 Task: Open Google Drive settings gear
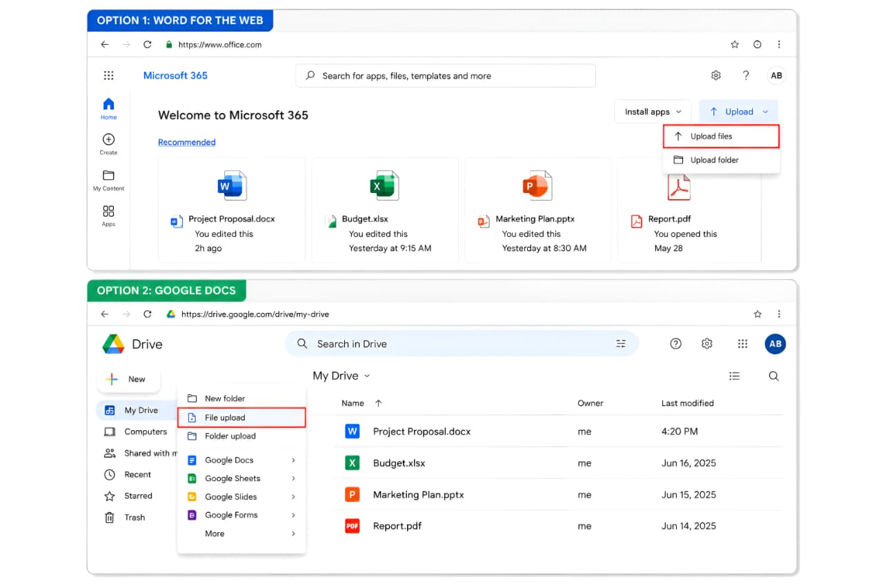click(x=707, y=343)
